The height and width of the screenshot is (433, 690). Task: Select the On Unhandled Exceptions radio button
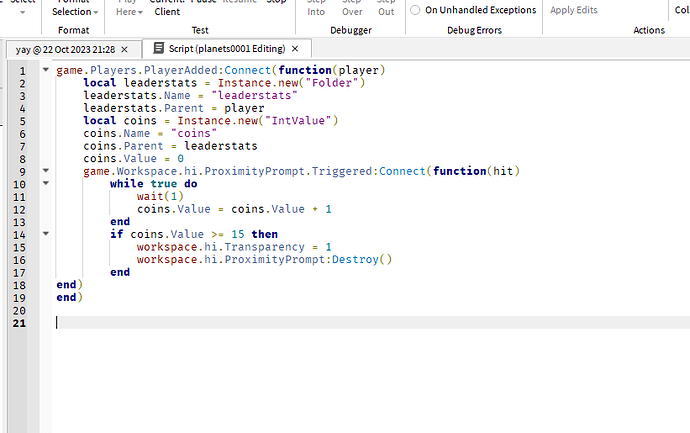416,10
